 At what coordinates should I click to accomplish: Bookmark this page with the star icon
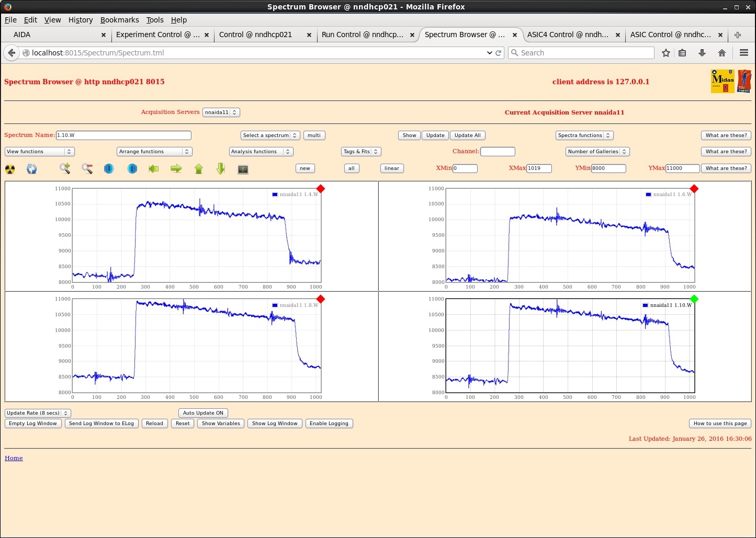pos(666,53)
